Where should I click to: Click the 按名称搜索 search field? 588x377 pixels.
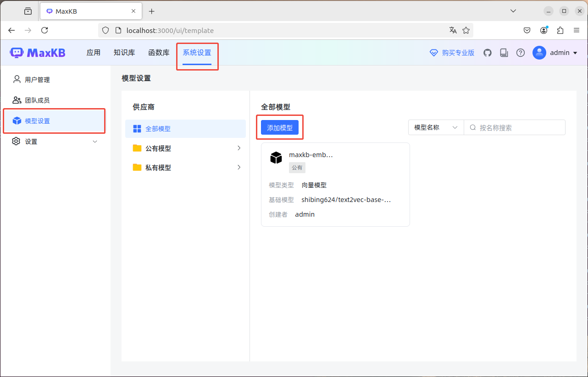pyautogui.click(x=514, y=127)
